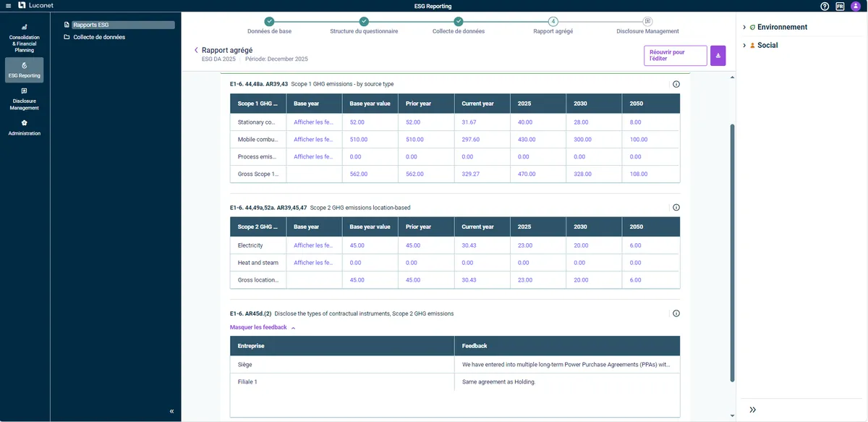Click Afficher les feedback in Mobile combustion row
The height and width of the screenshot is (422, 868).
pos(313,140)
